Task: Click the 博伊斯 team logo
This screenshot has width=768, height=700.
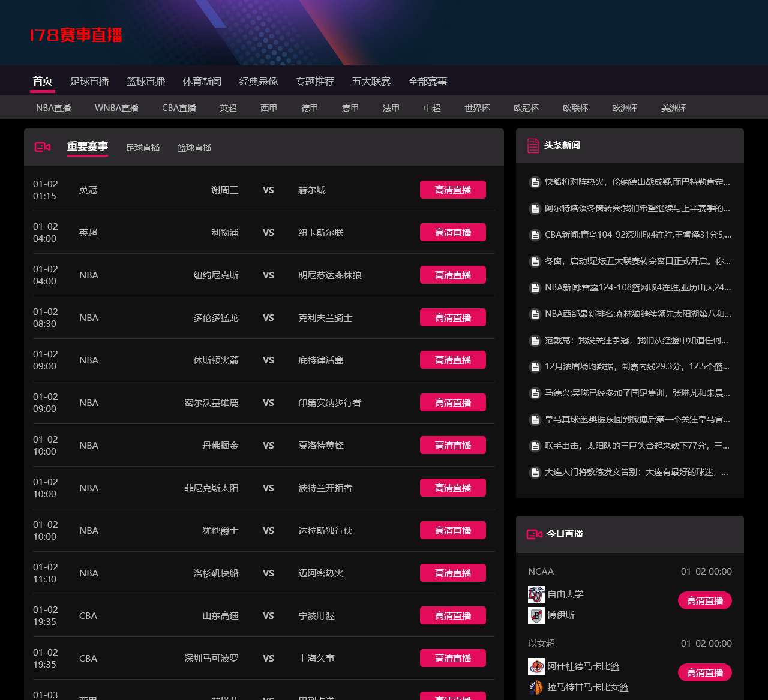Action: 536,615
